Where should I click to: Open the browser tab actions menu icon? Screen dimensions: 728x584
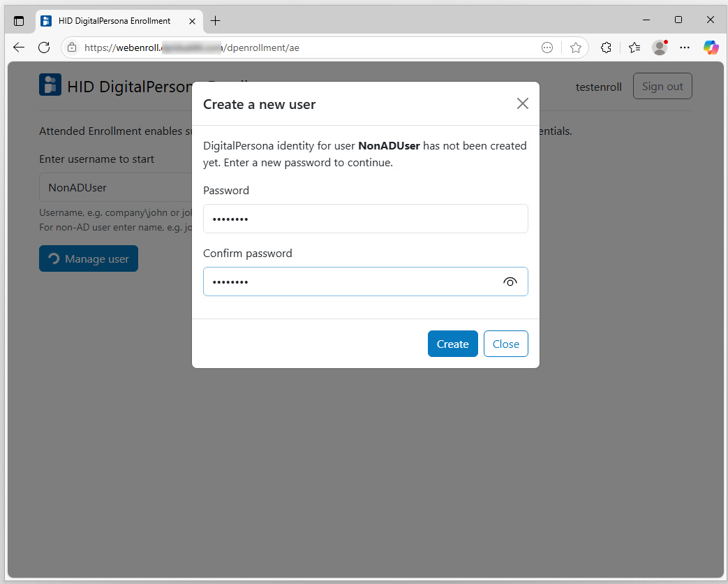pos(19,21)
